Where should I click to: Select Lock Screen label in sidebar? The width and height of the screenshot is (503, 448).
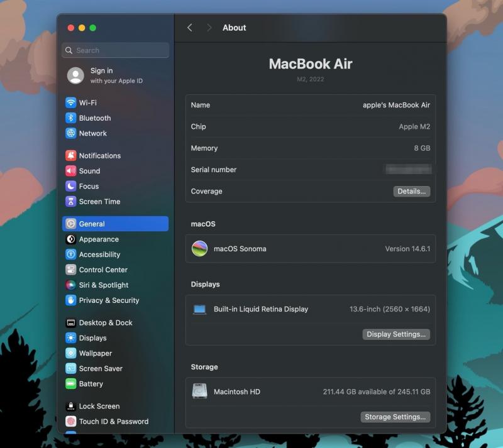point(99,407)
